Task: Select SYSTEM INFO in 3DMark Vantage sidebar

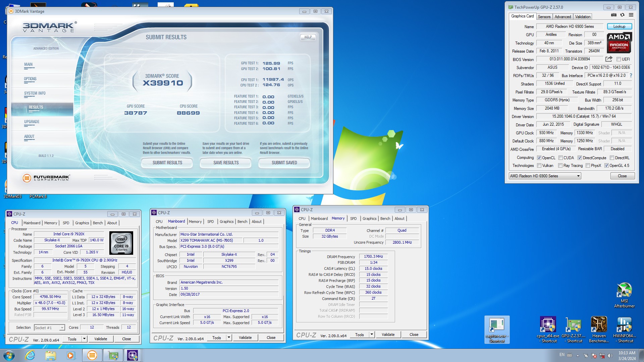Action: pyautogui.click(x=35, y=94)
